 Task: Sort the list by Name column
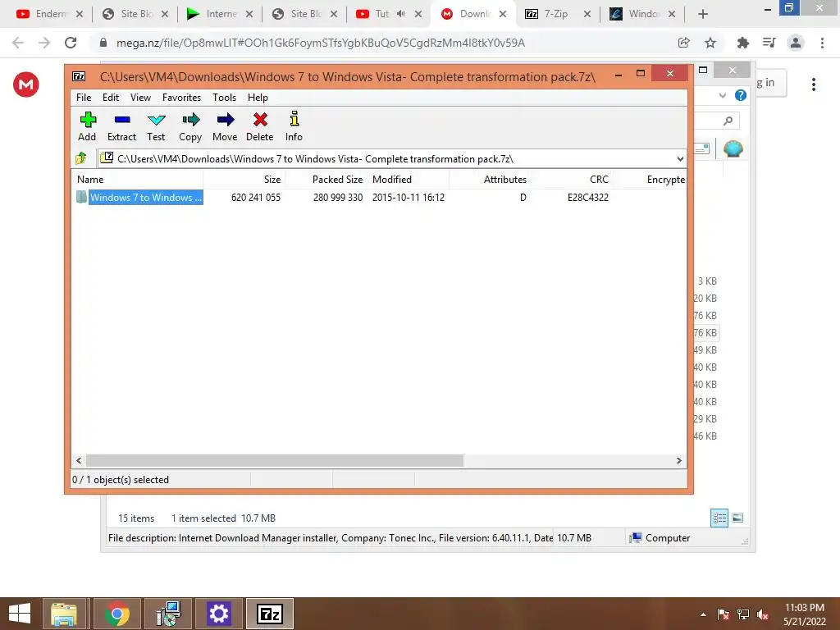tap(137, 180)
